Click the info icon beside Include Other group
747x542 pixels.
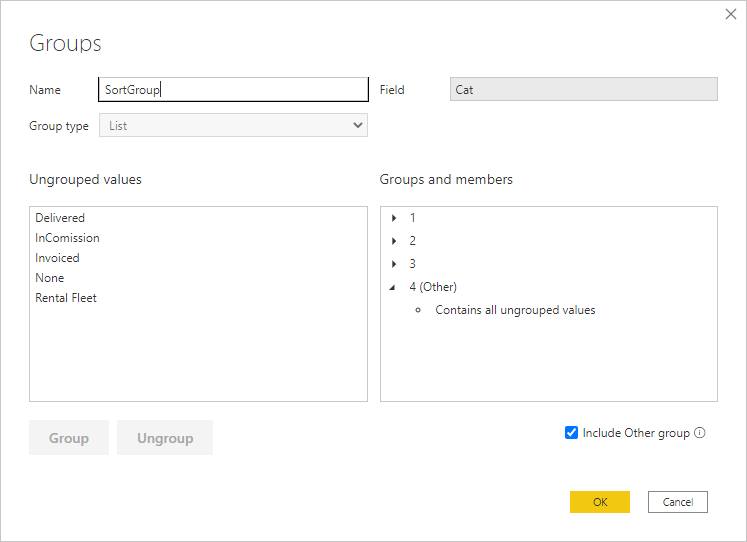699,432
